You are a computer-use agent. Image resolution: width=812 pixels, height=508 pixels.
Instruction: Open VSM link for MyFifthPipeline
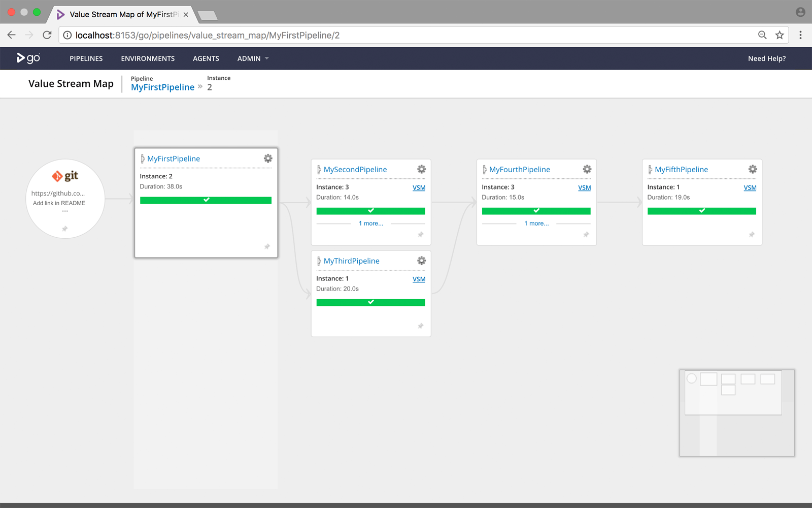click(750, 187)
